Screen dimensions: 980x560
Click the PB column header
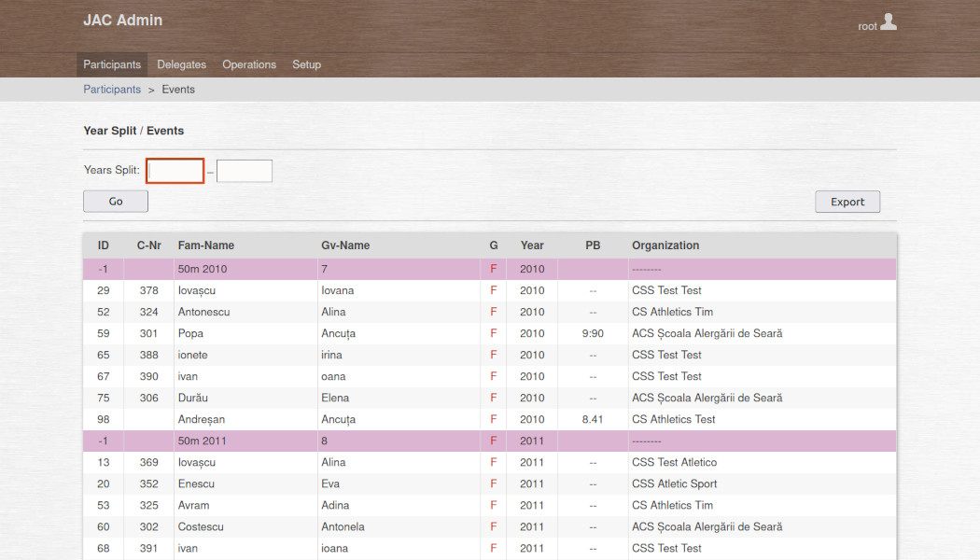(x=593, y=245)
